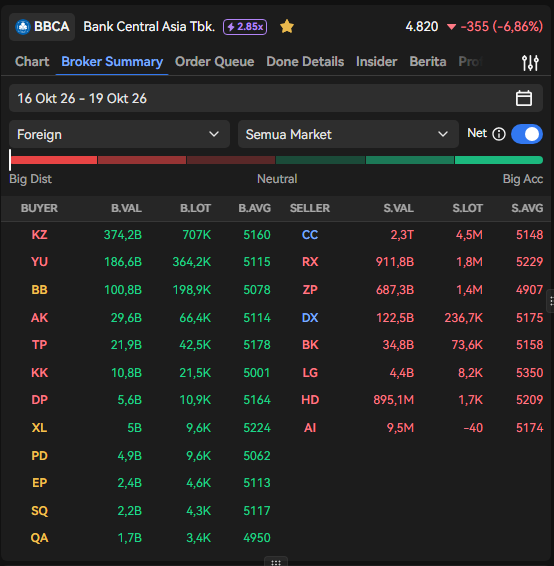Click the bottom panel drag handle
This screenshot has height=566, width=554.
[x=276, y=562]
